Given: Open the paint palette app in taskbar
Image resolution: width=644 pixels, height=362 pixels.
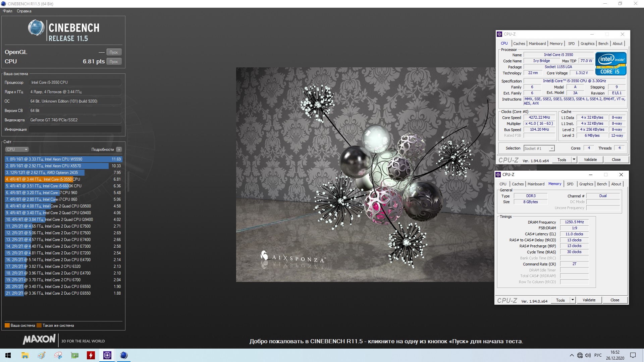Looking at the screenshot, I should coord(41,355).
